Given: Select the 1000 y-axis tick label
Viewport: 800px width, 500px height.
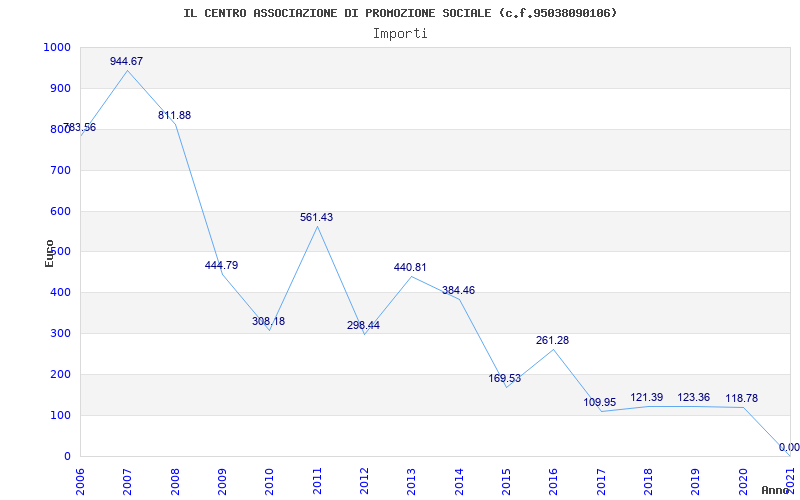Looking at the screenshot, I should [x=57, y=47].
